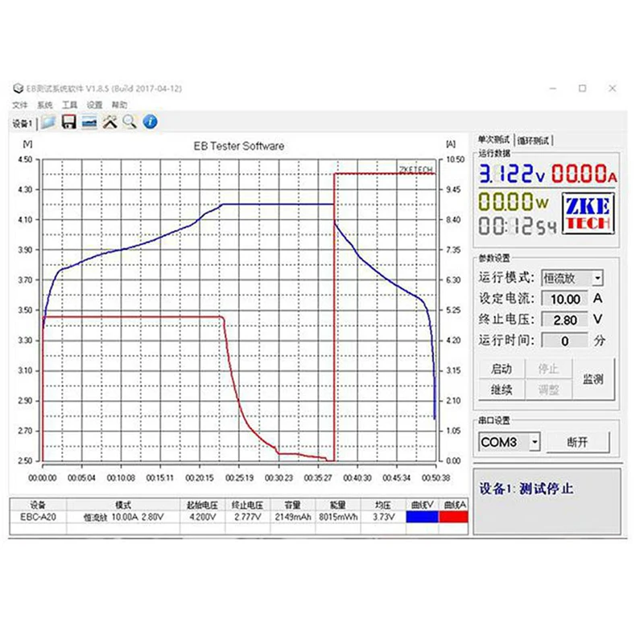Screen dimensions: 644x644
Task: Open the 设置 menu
Action: click(x=94, y=105)
